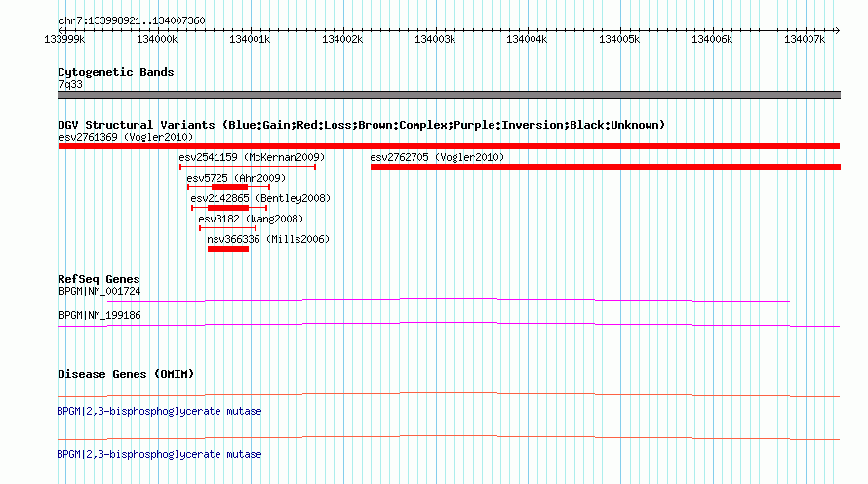Click the upper orange OMIM gene line

pyautogui.click(x=449, y=395)
